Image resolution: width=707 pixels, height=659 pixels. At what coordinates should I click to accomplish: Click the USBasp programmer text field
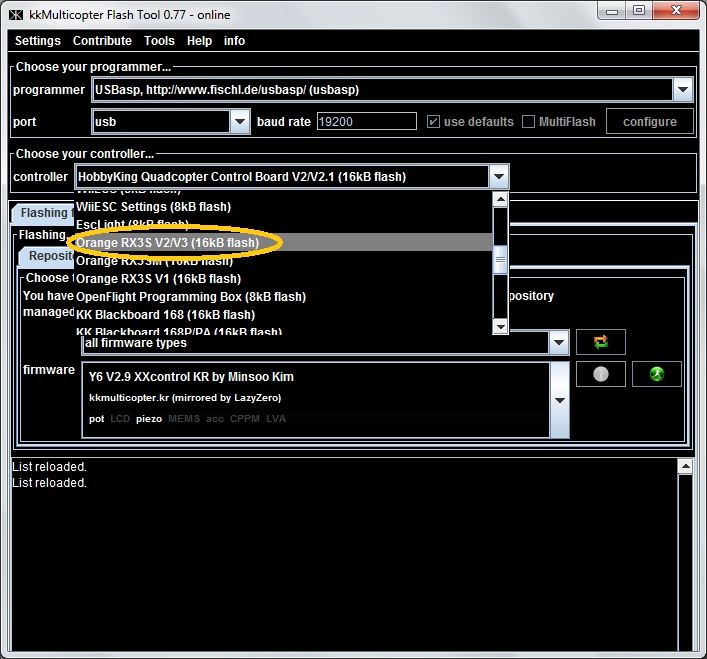coord(383,89)
